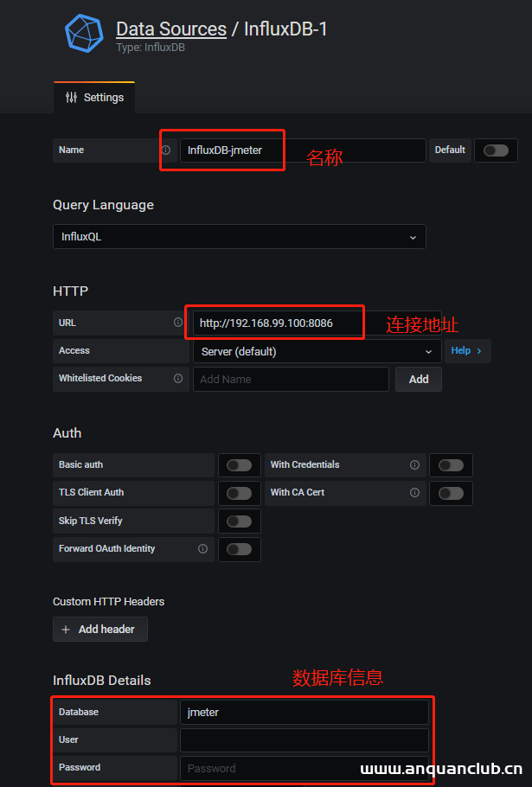
Task: Toggle the Default data source switch
Action: tap(496, 150)
